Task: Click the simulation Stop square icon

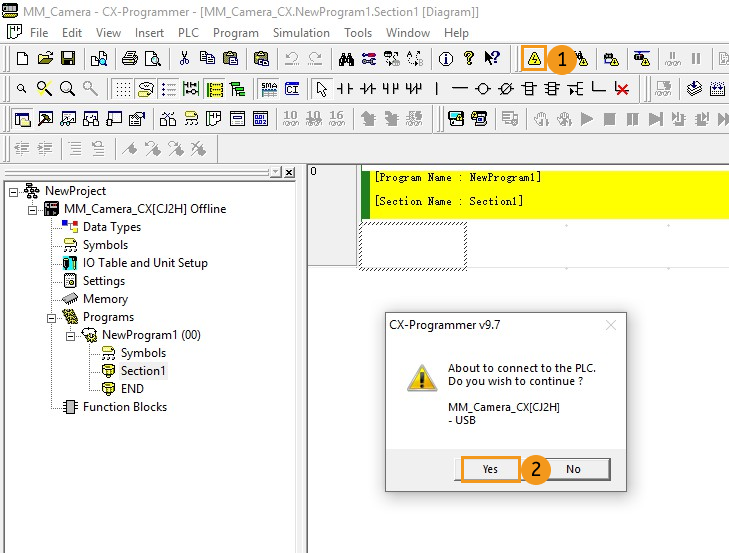Action: (x=609, y=120)
